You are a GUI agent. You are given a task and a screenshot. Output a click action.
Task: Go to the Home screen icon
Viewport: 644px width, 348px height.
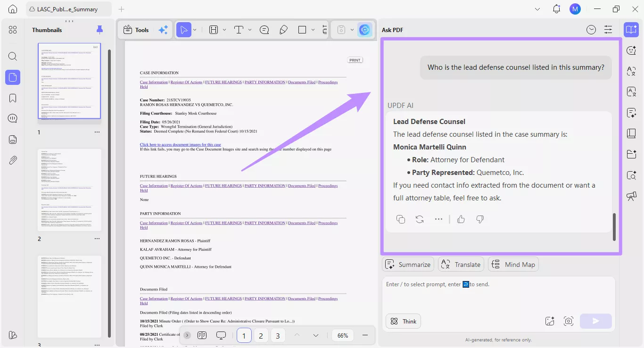(x=13, y=9)
